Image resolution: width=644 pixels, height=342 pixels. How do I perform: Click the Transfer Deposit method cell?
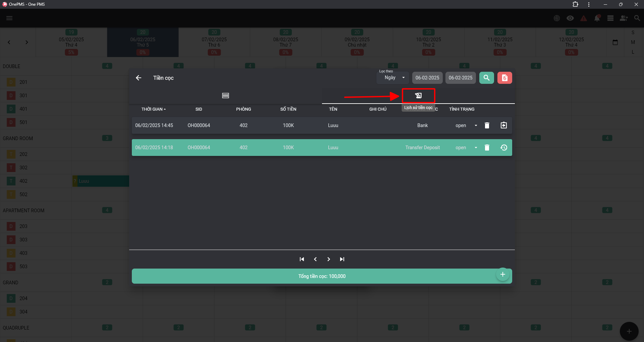pos(423,148)
